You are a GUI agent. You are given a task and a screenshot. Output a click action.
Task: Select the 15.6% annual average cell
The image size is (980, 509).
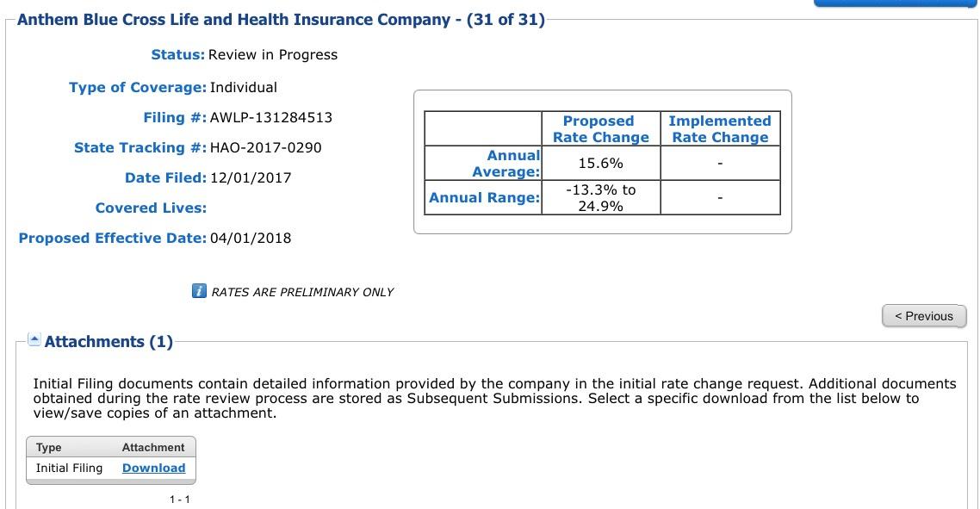point(600,163)
